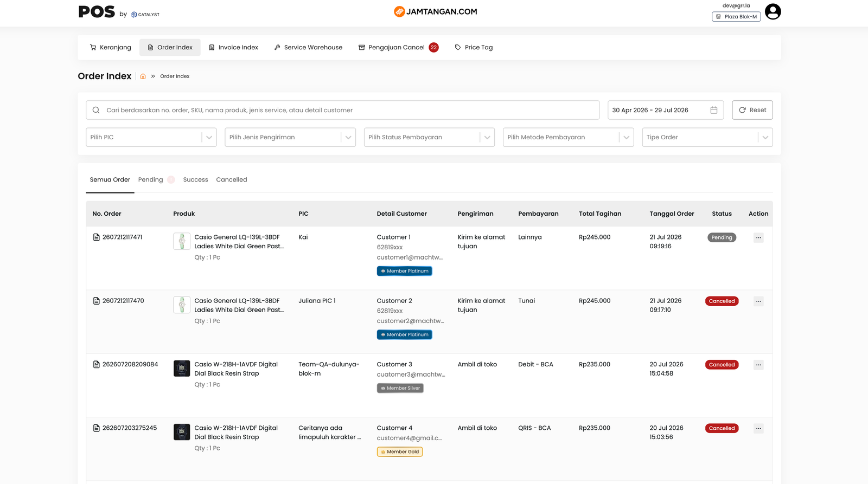This screenshot has height=484, width=868.
Task: Open the Service Warehouse menu
Action: click(x=308, y=47)
